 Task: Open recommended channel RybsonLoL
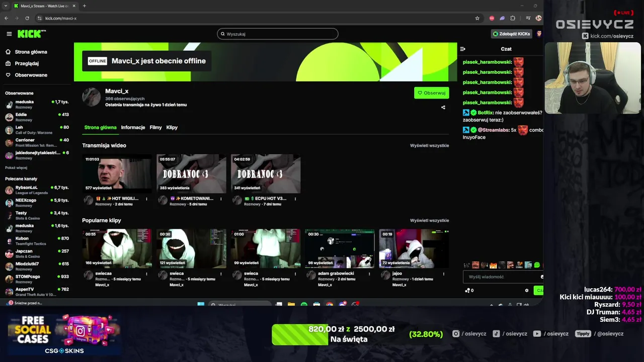[x=37, y=190]
